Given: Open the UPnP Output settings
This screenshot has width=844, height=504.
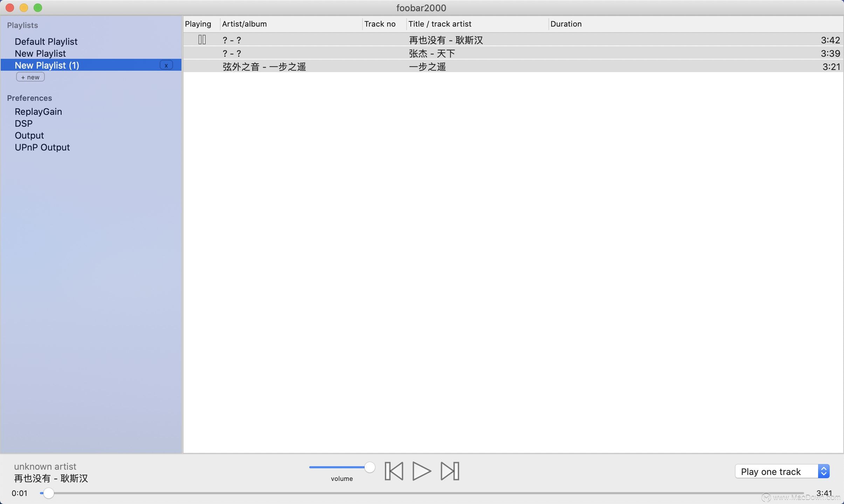Looking at the screenshot, I should click(x=42, y=147).
